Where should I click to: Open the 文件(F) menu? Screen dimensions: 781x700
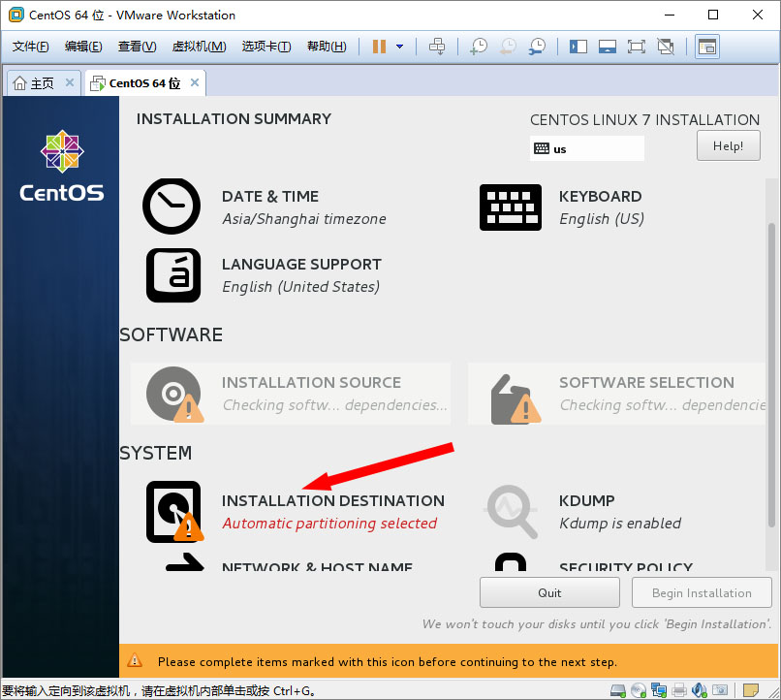[x=30, y=47]
